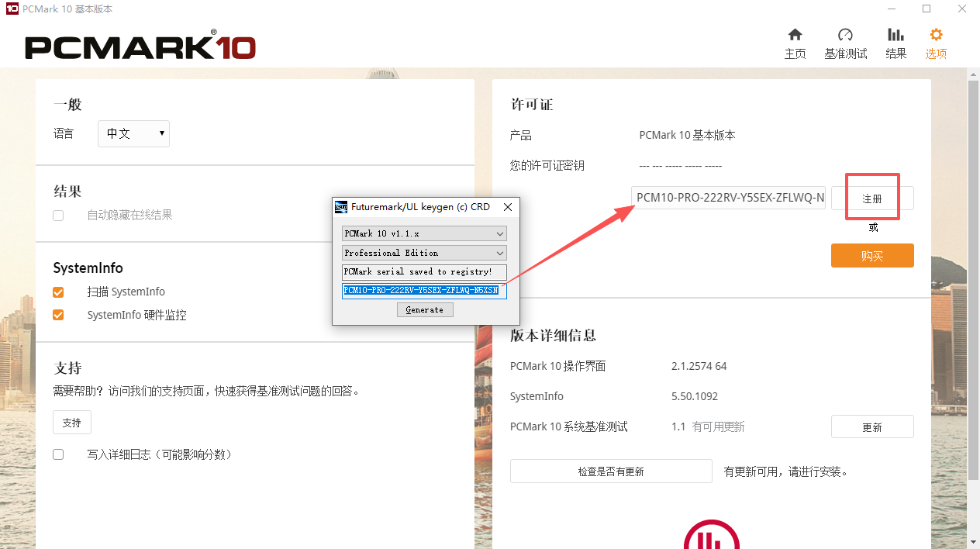The height and width of the screenshot is (549, 980).
Task: Click the orange 购买 buy button
Action: (872, 256)
